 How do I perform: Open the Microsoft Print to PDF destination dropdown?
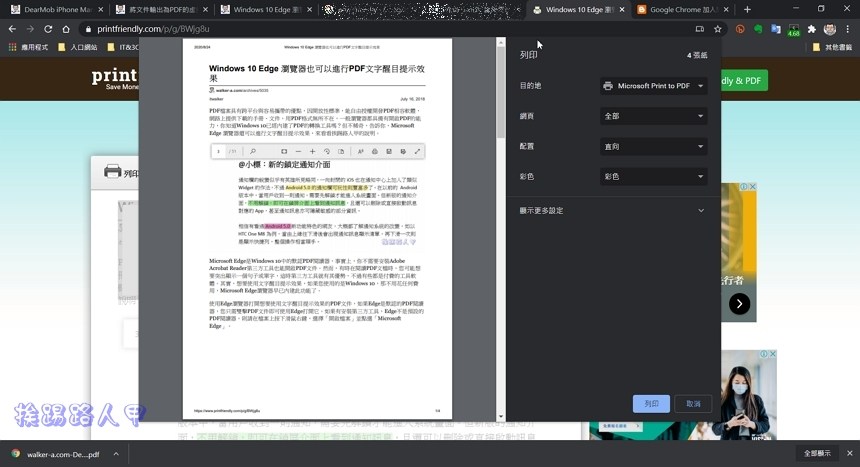[653, 86]
